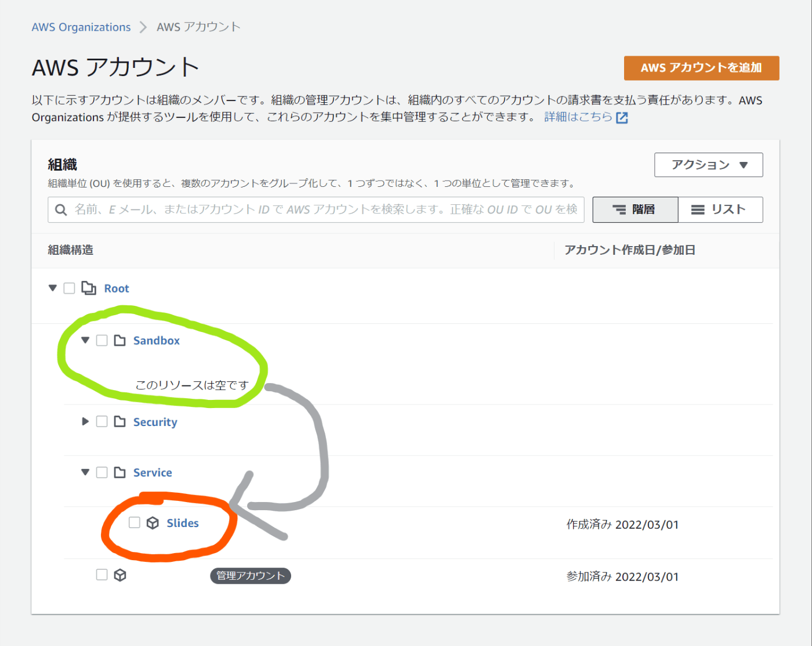
Task: Tick the Security checkbox
Action: (101, 421)
